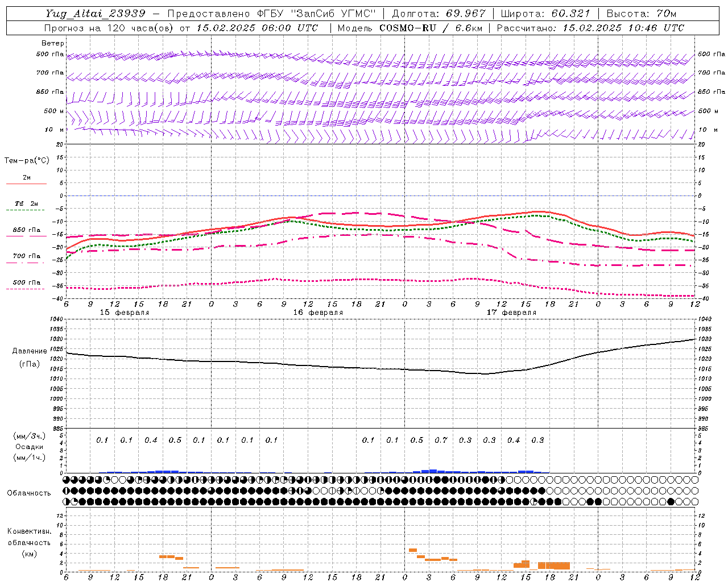Viewport: 728px width, 582px height.
Task: Select forecast start time 15.02.2025 06:00 UTC
Action: pos(257,28)
